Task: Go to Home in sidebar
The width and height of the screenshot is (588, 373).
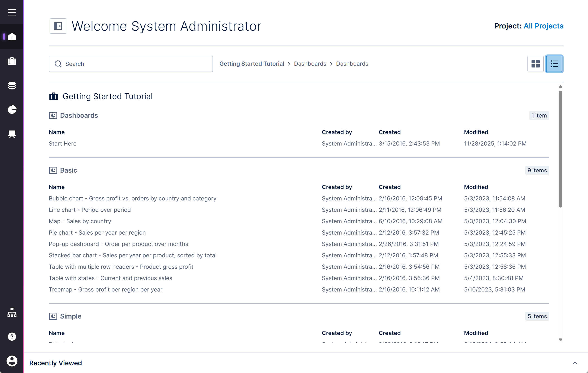Action: 12,37
